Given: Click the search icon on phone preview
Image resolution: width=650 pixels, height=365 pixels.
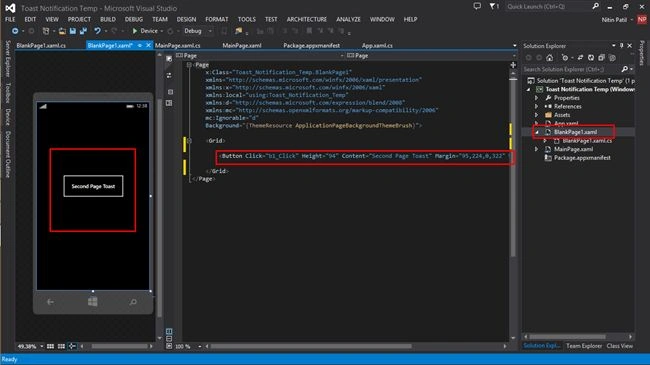Looking at the screenshot, I should coord(133,302).
